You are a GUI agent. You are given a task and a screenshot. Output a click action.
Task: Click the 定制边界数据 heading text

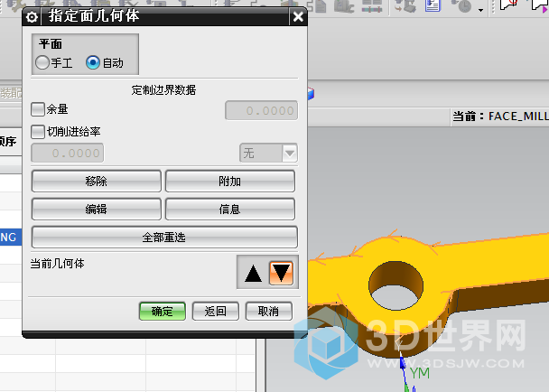pos(163,90)
